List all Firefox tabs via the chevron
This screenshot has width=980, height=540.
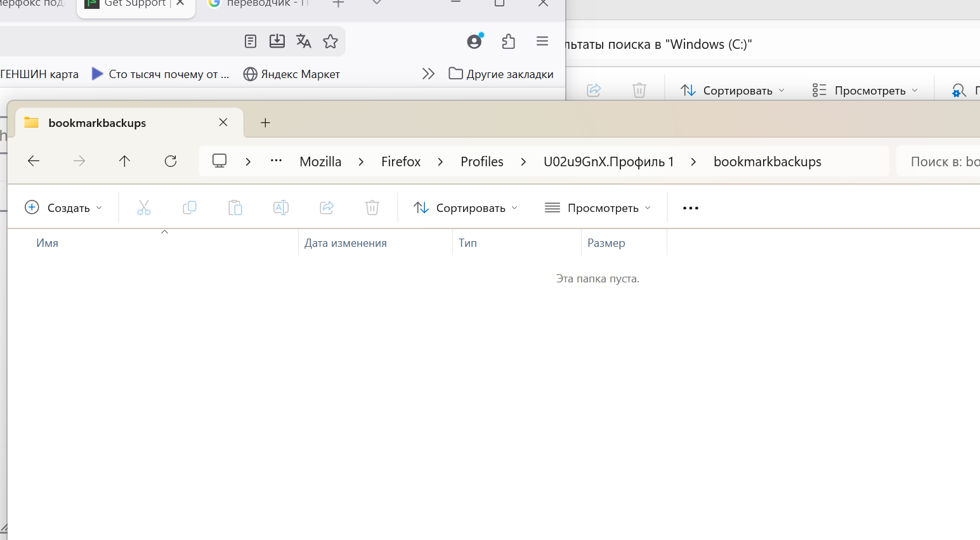pos(377,3)
